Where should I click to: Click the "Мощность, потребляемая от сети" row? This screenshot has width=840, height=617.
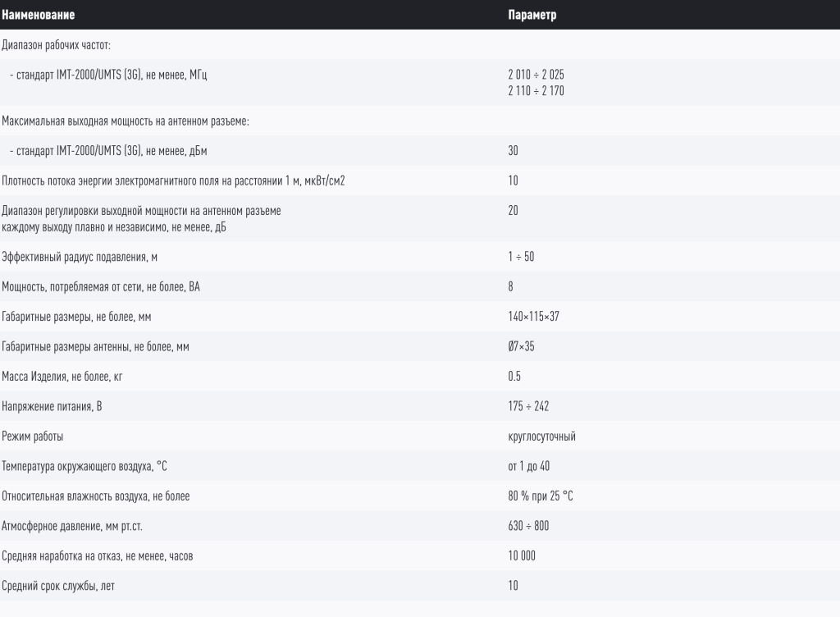pyautogui.click(x=101, y=287)
